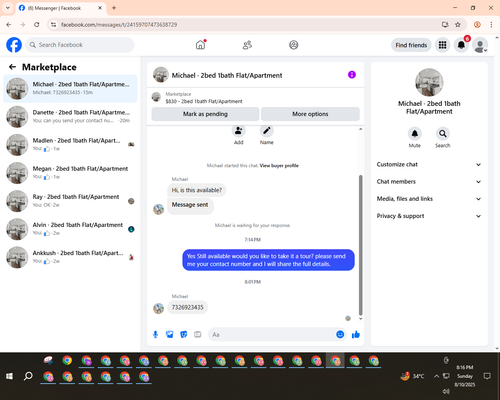Go back from Marketplace with the arrow
The height and width of the screenshot is (400, 500).
tap(12, 67)
